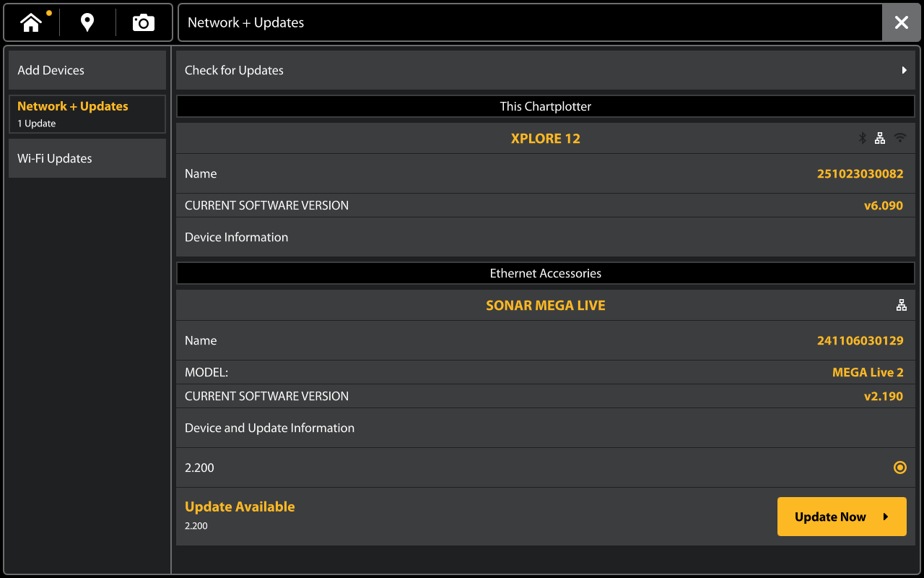The image size is (924, 578).
Task: Expand Check for Updates arrow
Action: 904,70
